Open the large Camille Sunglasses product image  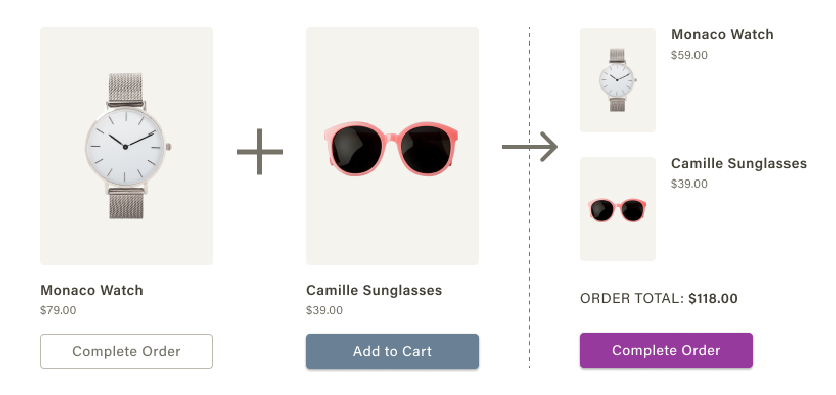[x=392, y=146]
